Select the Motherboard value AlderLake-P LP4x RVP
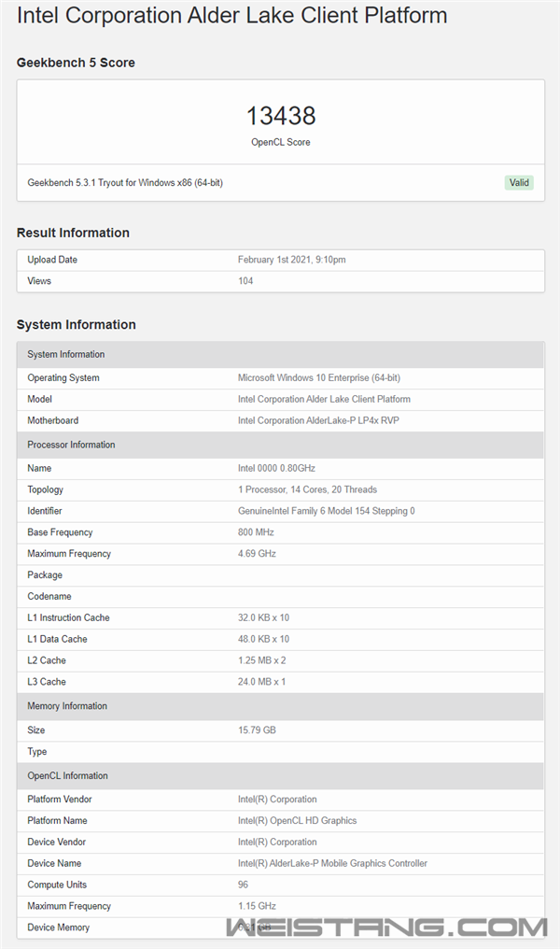The width and height of the screenshot is (560, 949). [318, 420]
